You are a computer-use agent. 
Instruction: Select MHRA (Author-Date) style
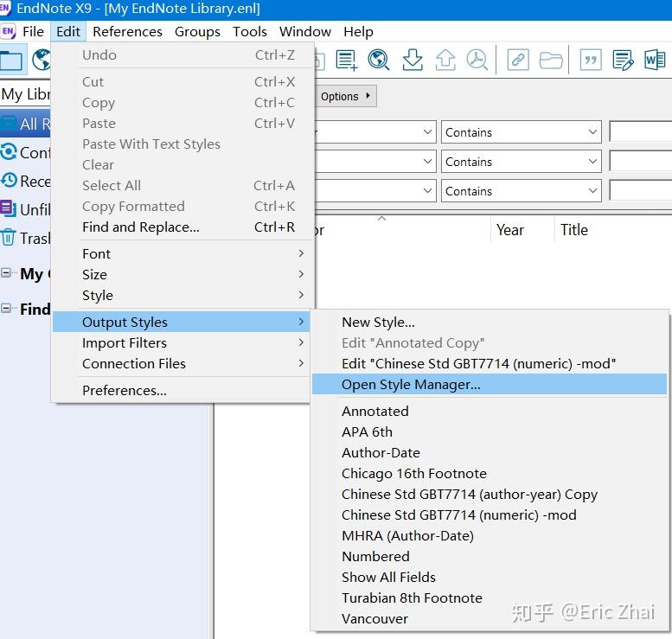point(490,536)
